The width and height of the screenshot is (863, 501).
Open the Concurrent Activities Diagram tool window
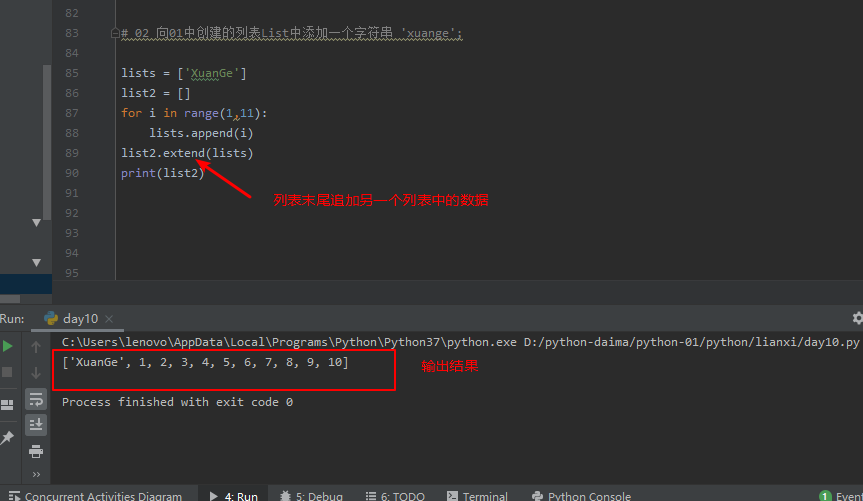coord(95,495)
